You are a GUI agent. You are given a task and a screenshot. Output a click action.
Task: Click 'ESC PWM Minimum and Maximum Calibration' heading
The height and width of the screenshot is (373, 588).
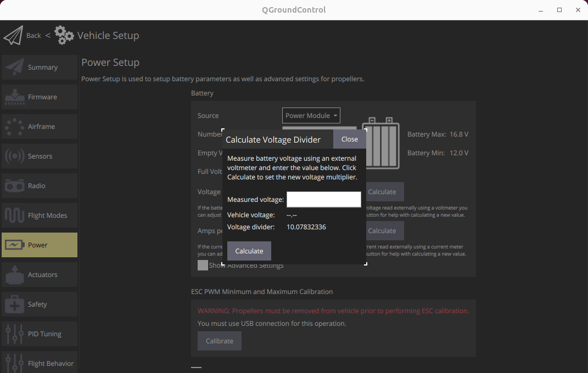click(x=262, y=292)
